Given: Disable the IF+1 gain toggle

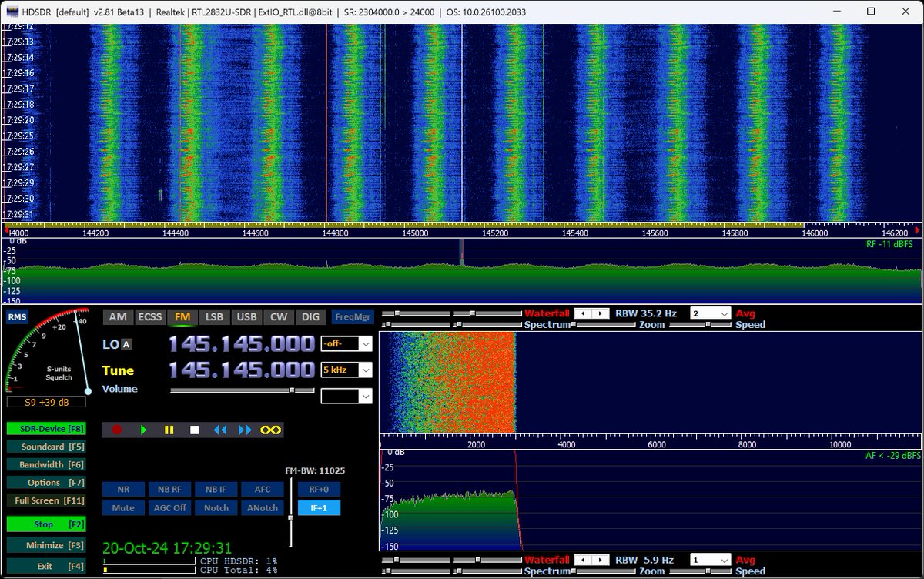Looking at the screenshot, I should 319,507.
